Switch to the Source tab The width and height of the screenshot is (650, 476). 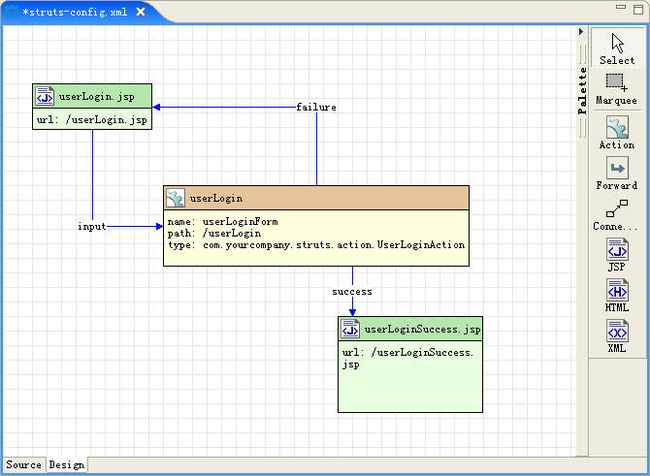point(24,465)
